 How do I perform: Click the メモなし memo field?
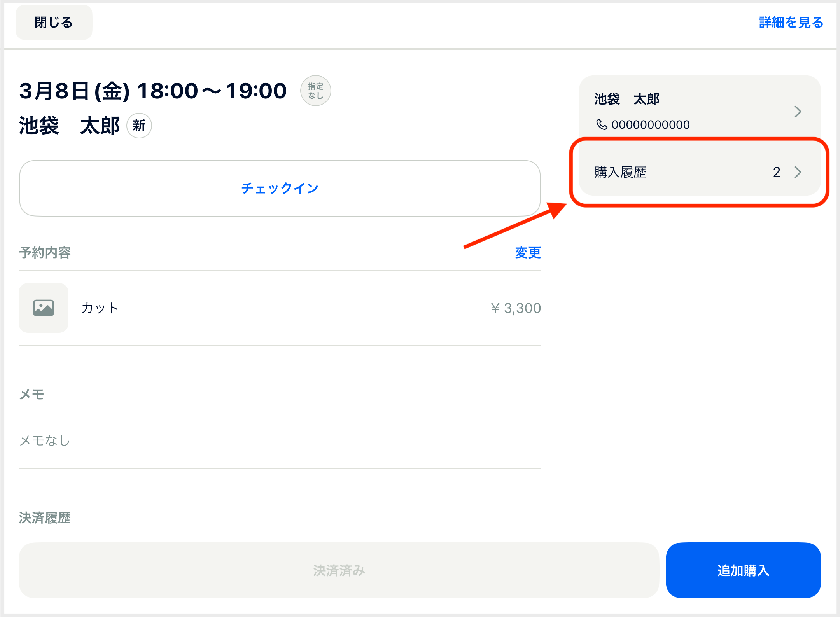tap(280, 440)
